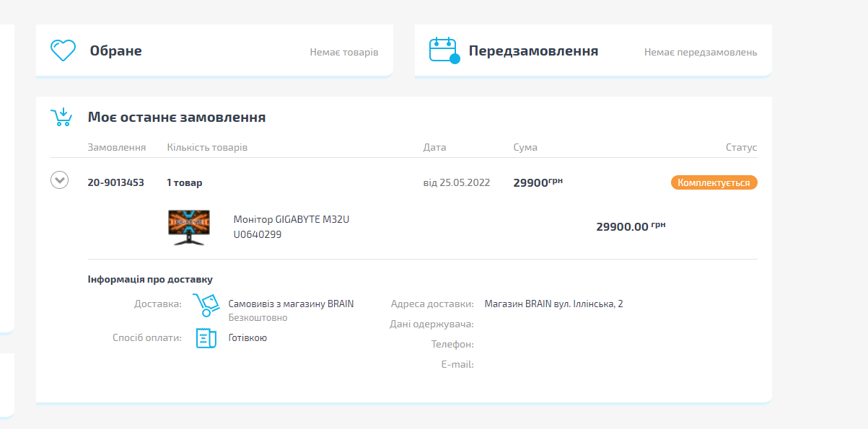Image resolution: width=868 pixels, height=429 pixels.
Task: Click the product code U0640299
Action: point(257,234)
